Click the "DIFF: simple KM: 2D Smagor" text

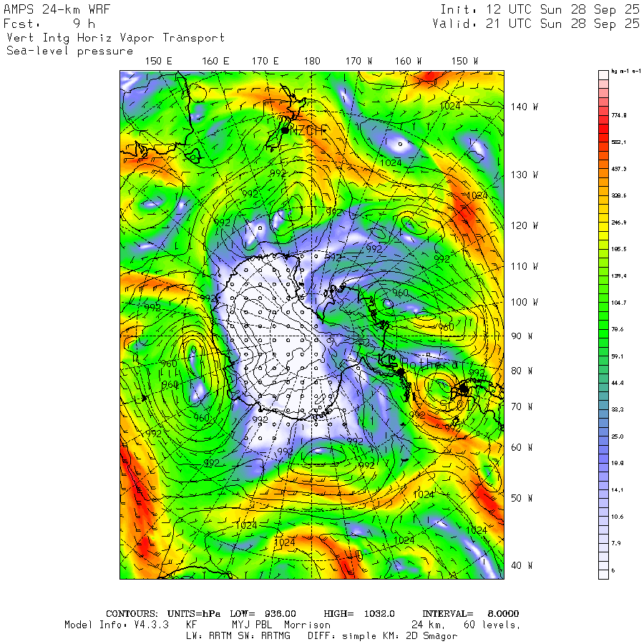point(382,636)
